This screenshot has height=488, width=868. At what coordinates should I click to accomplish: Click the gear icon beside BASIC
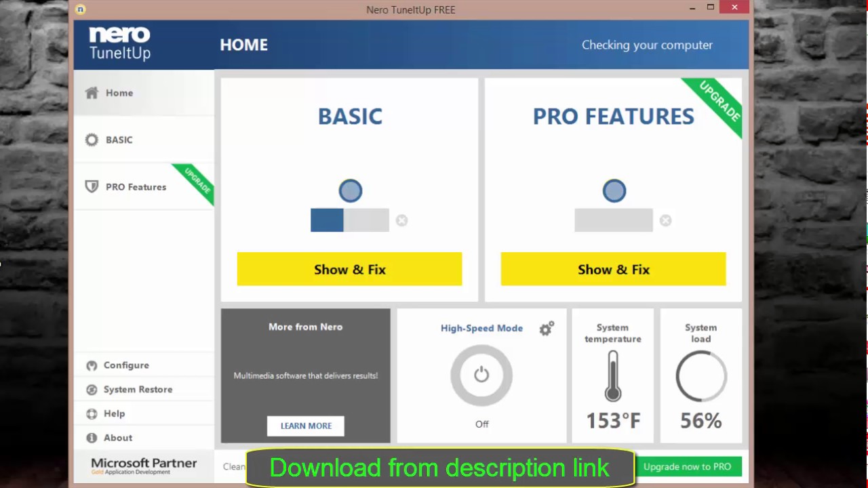pos(92,140)
